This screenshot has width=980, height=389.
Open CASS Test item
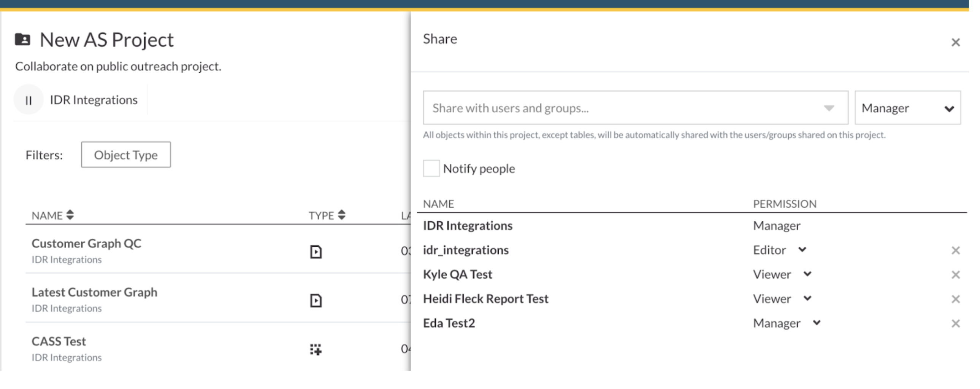click(x=59, y=341)
